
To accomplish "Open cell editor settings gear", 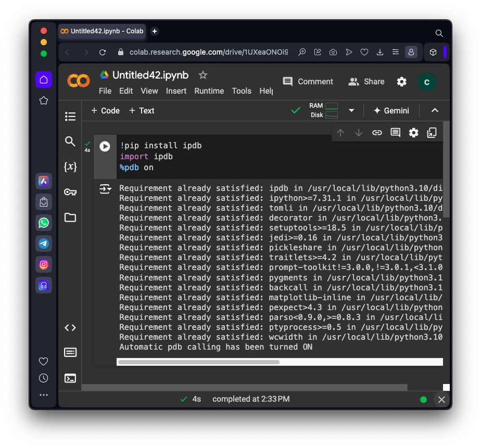I will click(x=413, y=133).
